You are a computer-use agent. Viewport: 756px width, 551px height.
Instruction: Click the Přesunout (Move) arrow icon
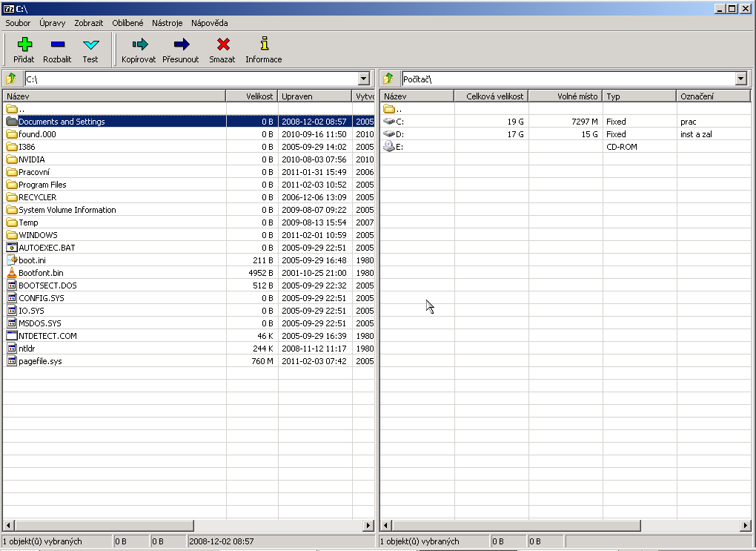[x=180, y=45]
